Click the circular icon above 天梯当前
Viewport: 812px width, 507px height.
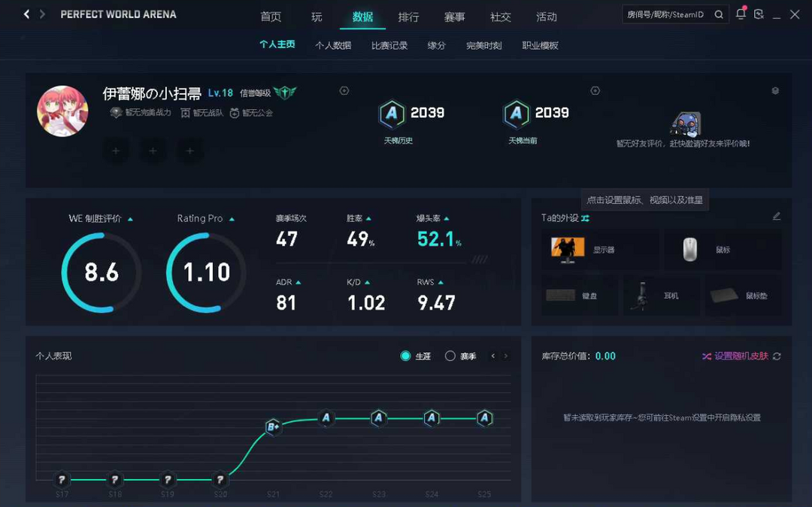(595, 90)
